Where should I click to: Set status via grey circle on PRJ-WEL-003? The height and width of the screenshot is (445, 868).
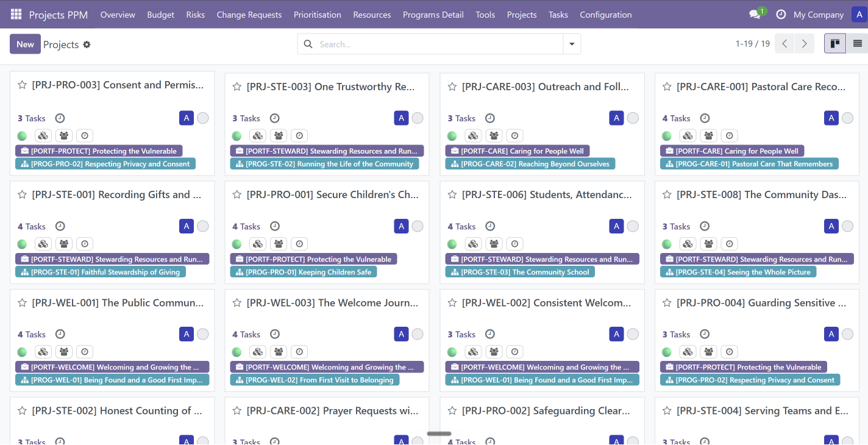[x=418, y=334]
